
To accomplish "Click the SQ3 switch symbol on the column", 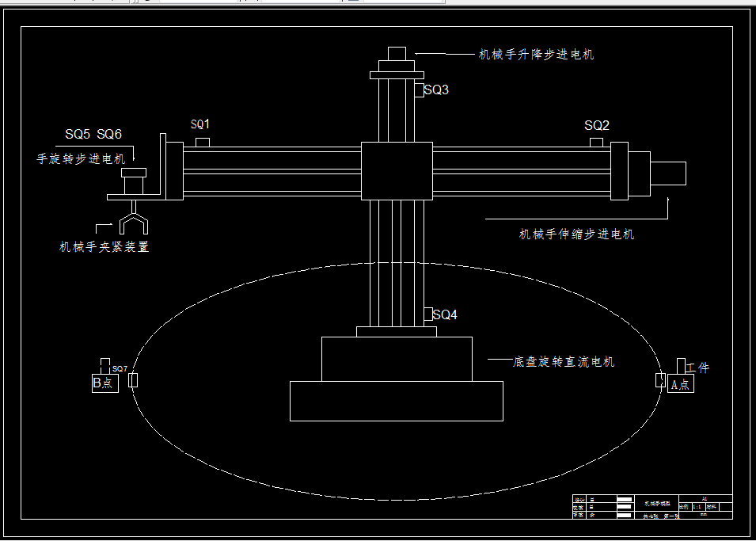I will 420,90.
